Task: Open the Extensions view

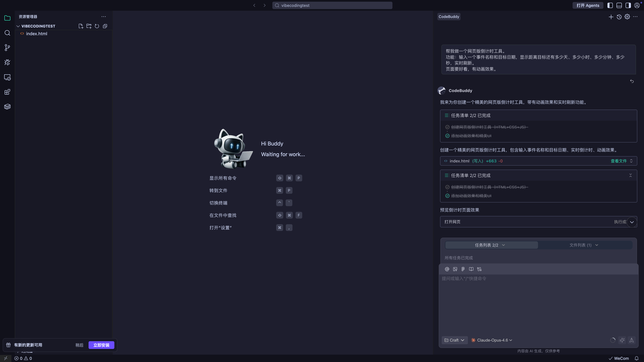Action: [x=7, y=92]
